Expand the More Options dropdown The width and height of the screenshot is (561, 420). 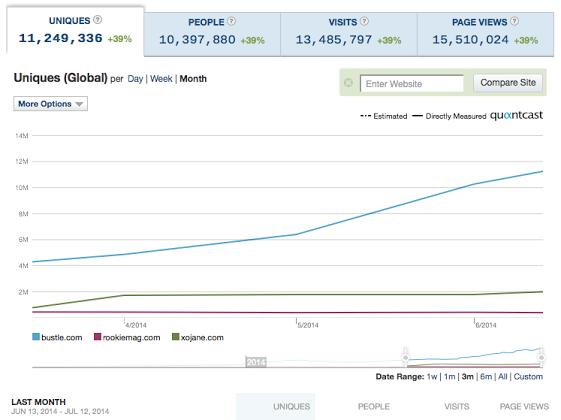tap(50, 104)
